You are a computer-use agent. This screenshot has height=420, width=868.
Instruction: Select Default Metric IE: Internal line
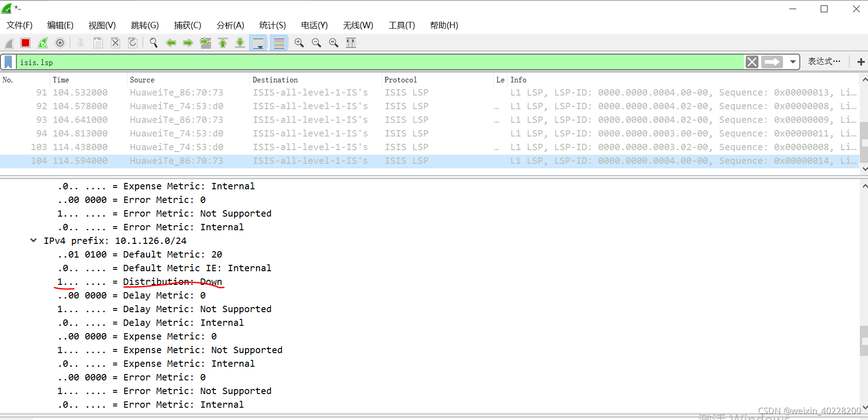[164, 268]
